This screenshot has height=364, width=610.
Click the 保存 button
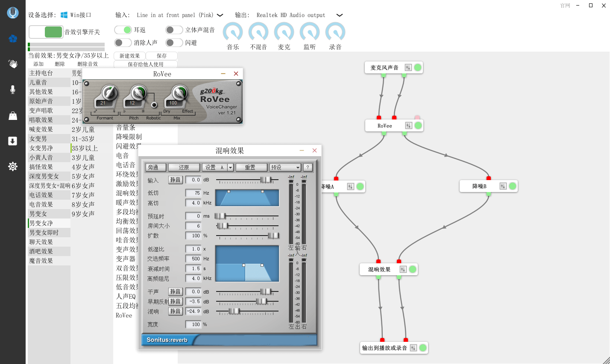pos(161,56)
